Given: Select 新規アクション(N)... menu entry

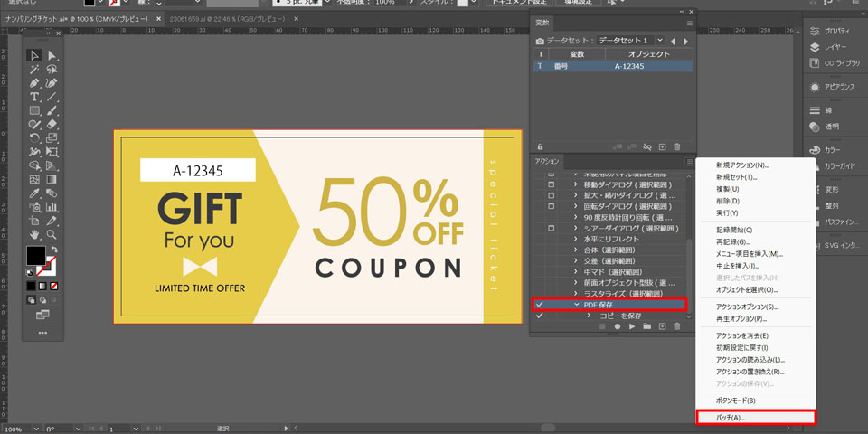Looking at the screenshot, I should tap(741, 166).
